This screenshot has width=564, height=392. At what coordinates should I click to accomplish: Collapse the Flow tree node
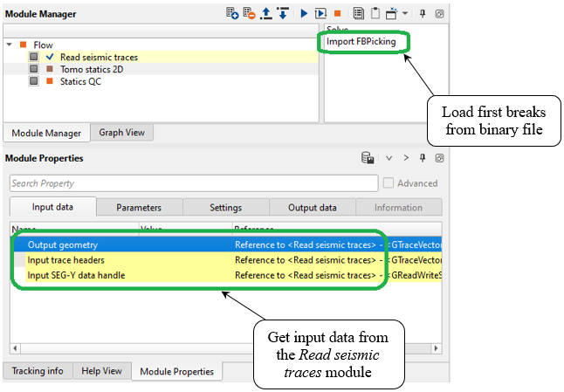coord(9,45)
